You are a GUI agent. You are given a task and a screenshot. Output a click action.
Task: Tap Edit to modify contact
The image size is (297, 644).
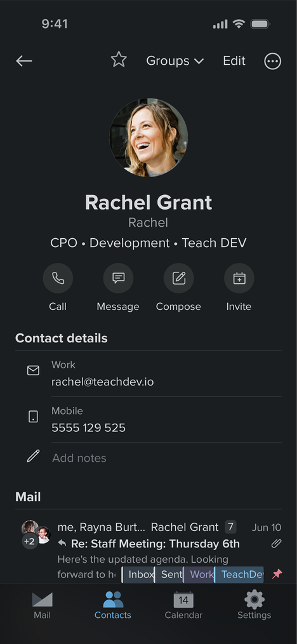pyautogui.click(x=234, y=61)
